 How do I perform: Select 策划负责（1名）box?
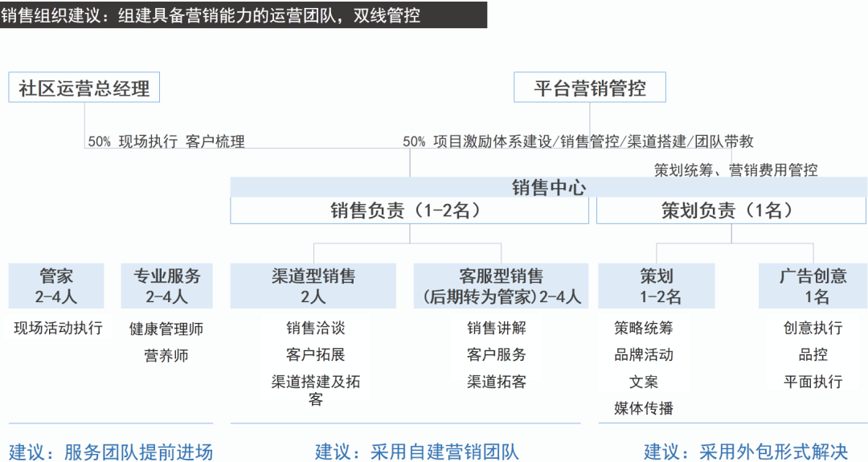(731, 211)
